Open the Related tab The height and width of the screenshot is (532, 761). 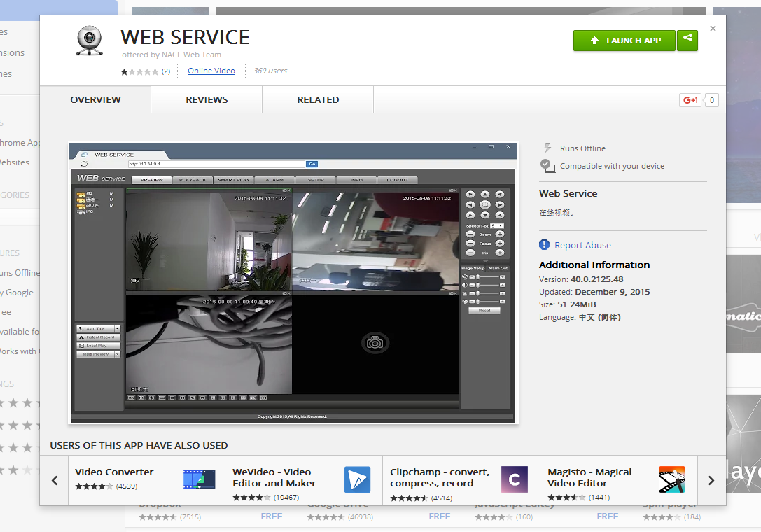[x=318, y=100]
